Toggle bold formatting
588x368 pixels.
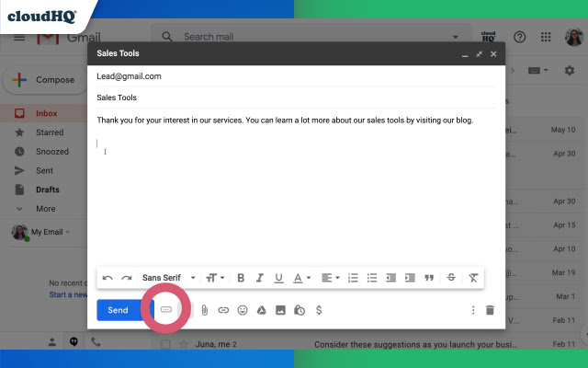(x=241, y=278)
